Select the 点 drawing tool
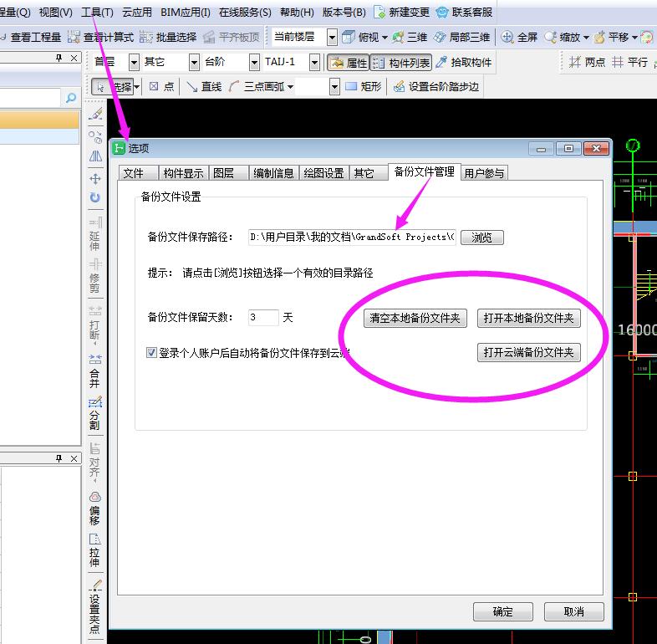 click(x=161, y=87)
